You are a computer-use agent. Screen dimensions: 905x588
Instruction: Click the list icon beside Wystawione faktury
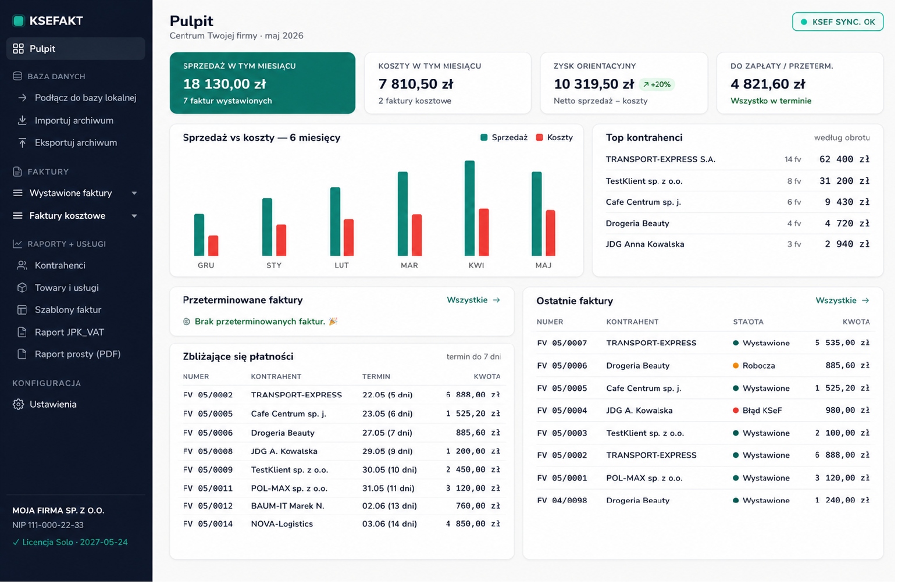pyautogui.click(x=18, y=193)
